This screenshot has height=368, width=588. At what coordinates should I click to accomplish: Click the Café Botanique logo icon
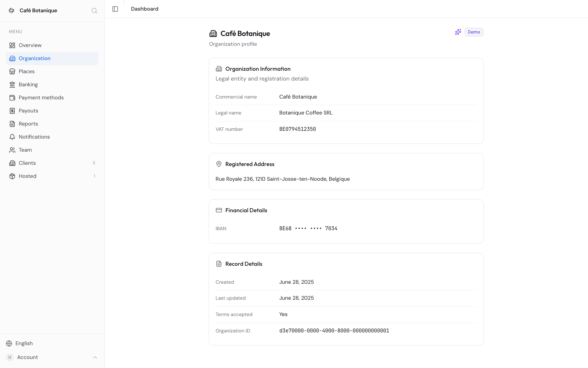[x=11, y=10]
